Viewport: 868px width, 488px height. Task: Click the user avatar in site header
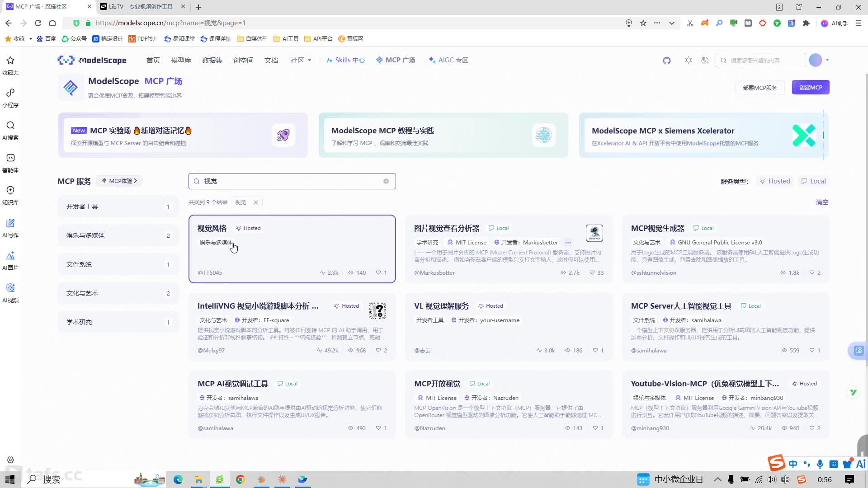click(x=816, y=60)
